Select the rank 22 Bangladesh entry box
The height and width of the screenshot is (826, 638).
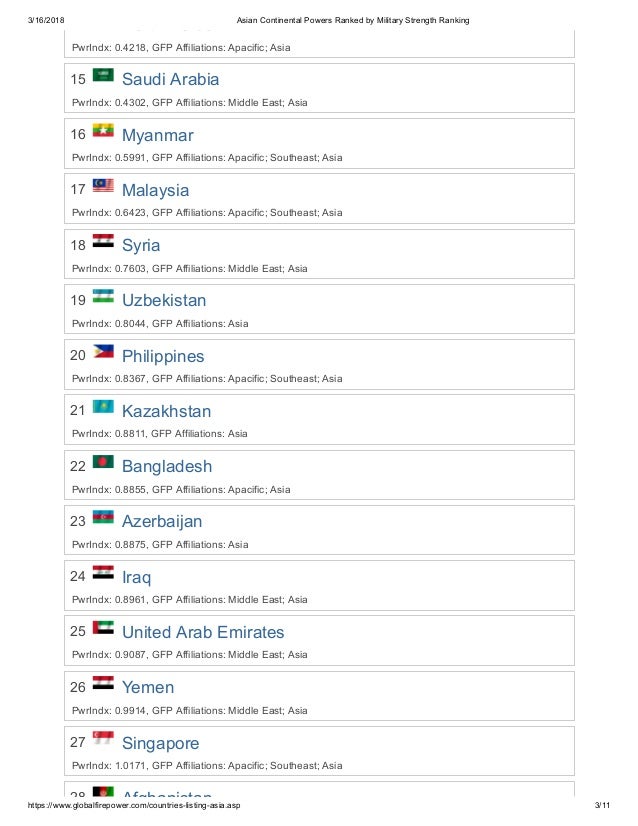[x=319, y=475]
